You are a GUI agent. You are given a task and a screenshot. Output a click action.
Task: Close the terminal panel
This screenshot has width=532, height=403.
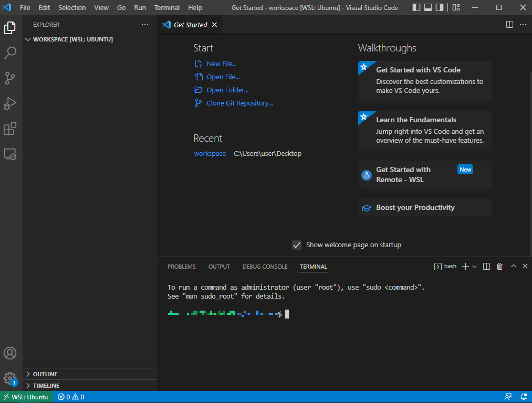pyautogui.click(x=525, y=266)
